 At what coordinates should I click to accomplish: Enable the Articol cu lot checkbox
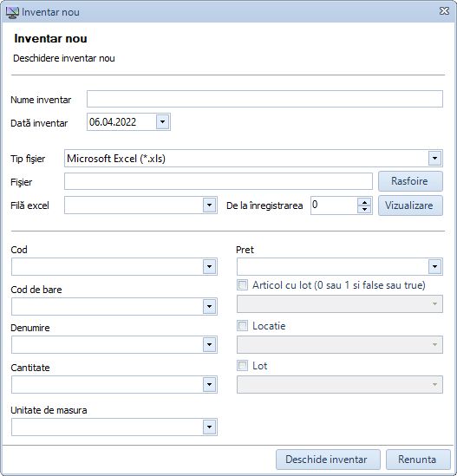click(242, 285)
